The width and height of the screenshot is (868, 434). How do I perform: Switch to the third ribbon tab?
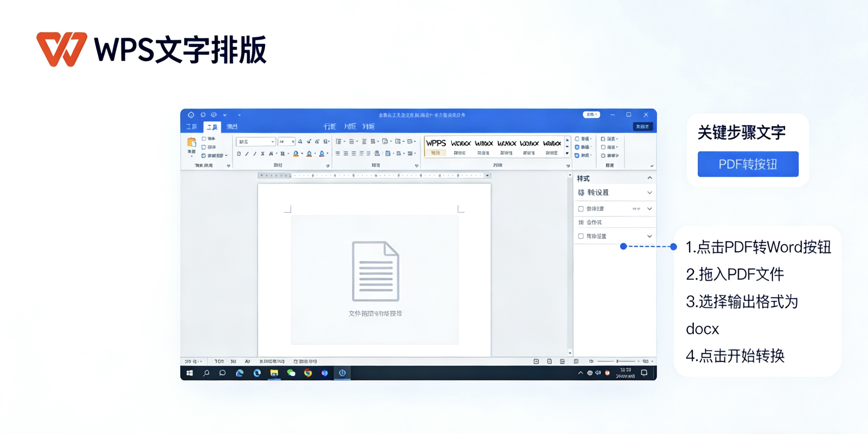coord(232,127)
